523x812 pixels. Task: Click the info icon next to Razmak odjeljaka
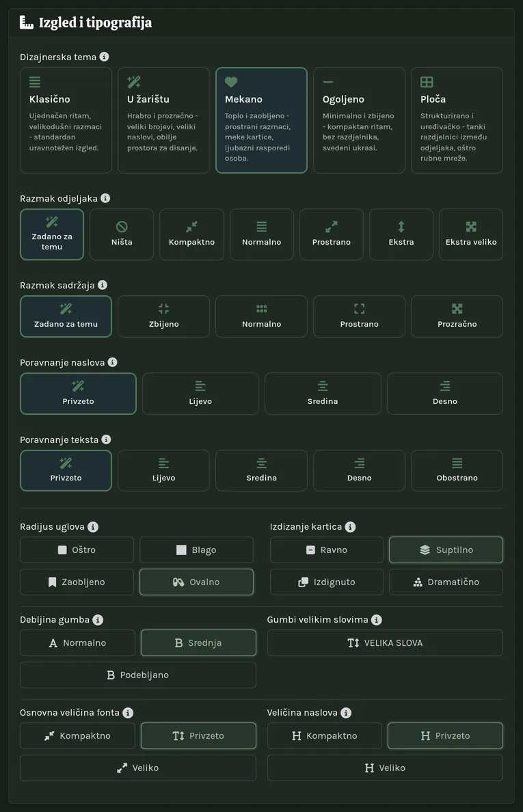click(105, 198)
